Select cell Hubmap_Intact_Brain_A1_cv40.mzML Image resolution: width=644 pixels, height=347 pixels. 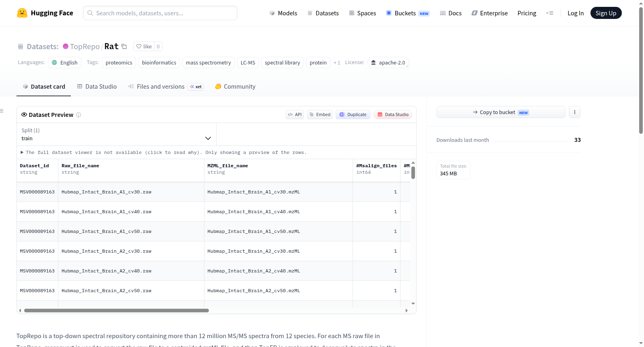(279, 212)
